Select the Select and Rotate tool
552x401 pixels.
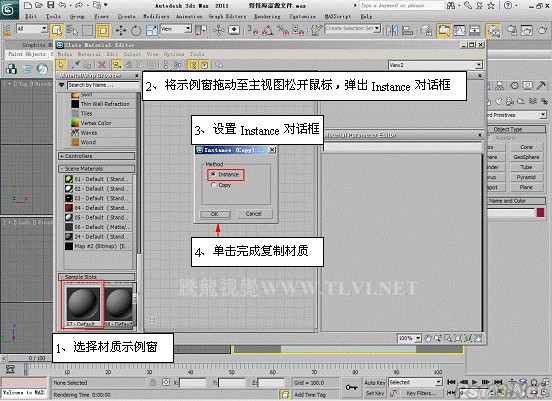pos(136,31)
